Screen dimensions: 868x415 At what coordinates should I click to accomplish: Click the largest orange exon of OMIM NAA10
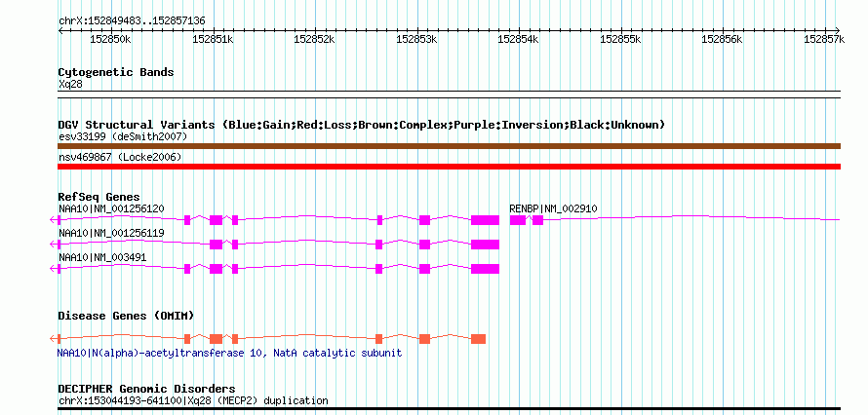tap(478, 339)
